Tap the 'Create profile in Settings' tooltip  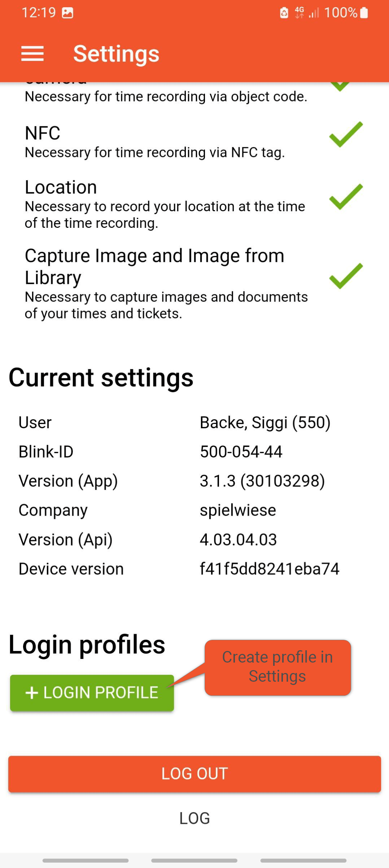[277, 667]
